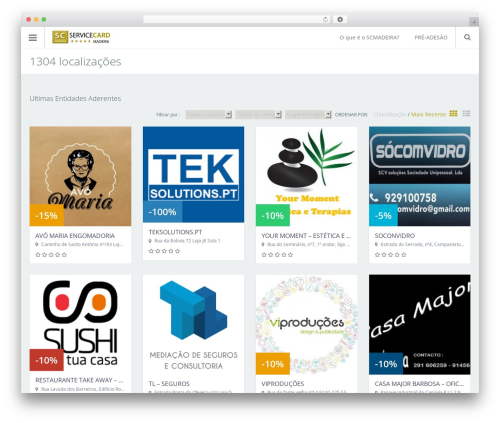Viewport: 500px width, 423px height.
Task: Click the round icon beside the address bar
Action: [340, 20]
